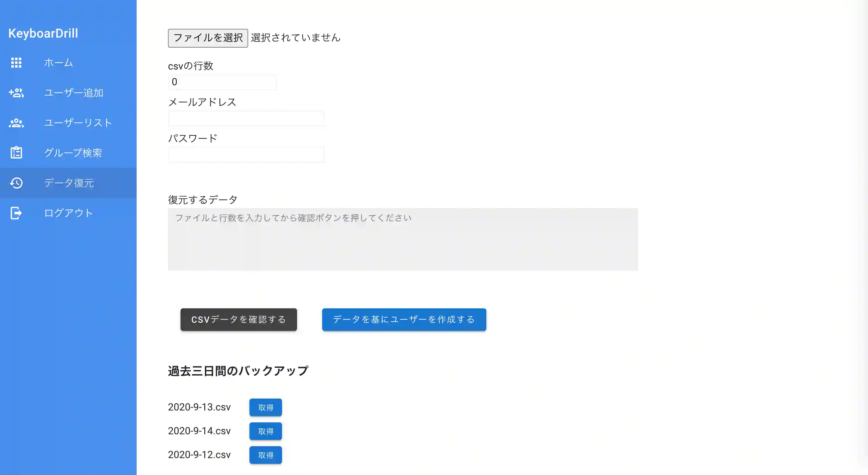The height and width of the screenshot is (475, 868).
Task: Click CSVデータを確認する button
Action: pyautogui.click(x=238, y=319)
